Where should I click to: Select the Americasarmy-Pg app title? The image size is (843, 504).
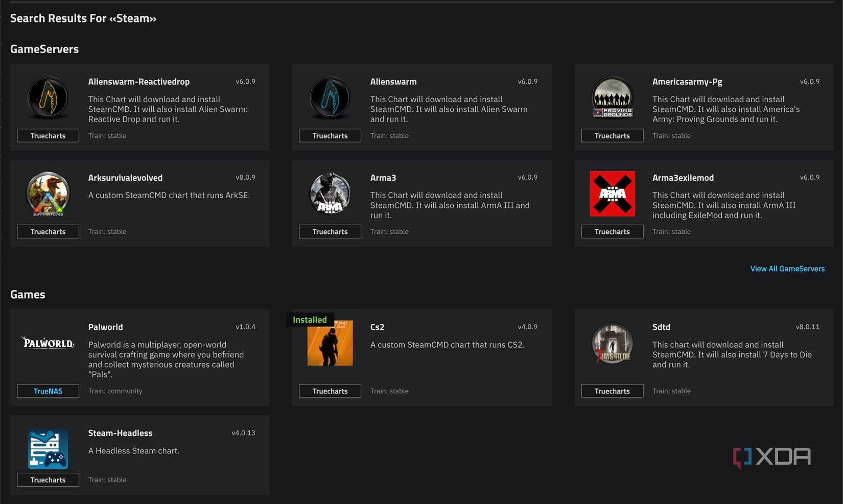click(687, 82)
